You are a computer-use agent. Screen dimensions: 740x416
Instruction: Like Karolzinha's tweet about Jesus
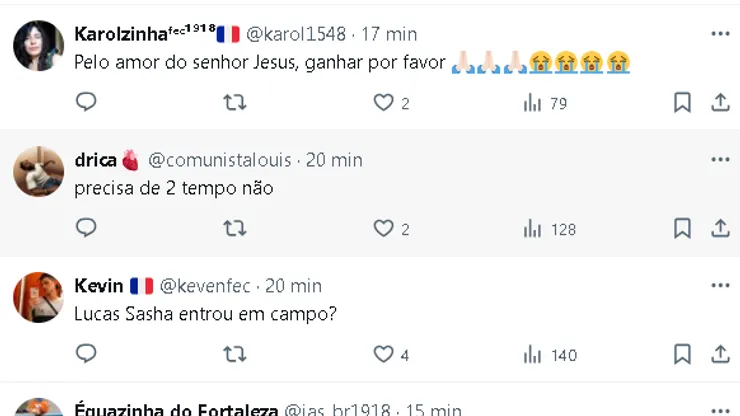point(383,102)
